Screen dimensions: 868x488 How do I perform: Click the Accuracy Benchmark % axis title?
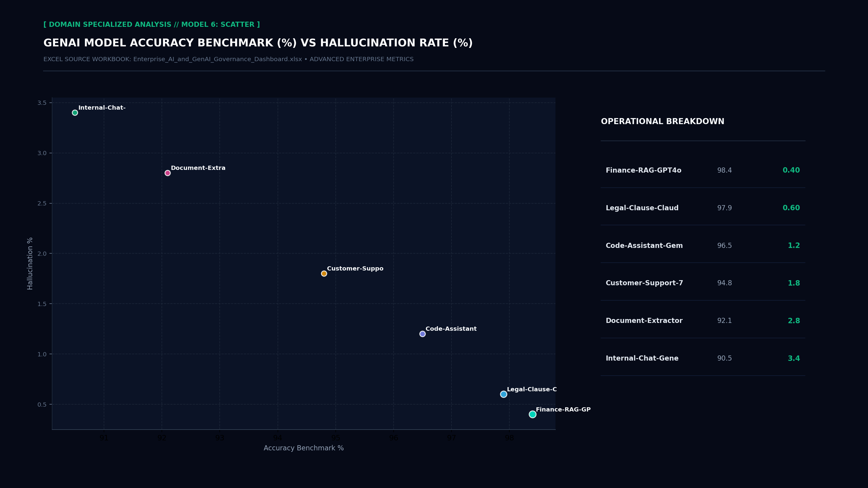[303, 448]
